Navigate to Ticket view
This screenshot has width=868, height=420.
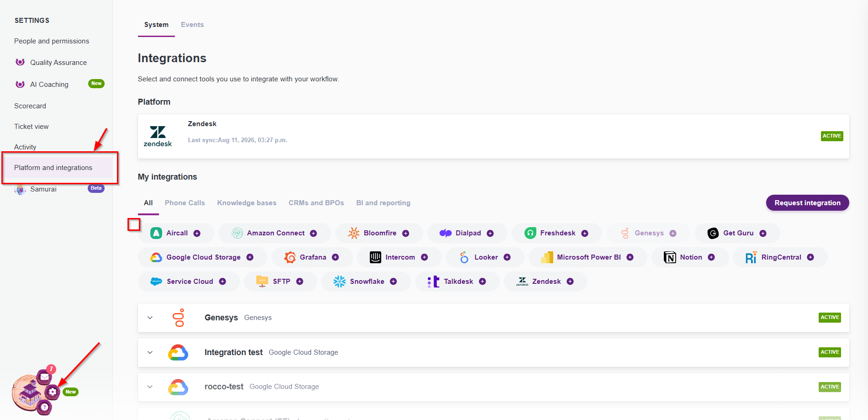[32, 127]
